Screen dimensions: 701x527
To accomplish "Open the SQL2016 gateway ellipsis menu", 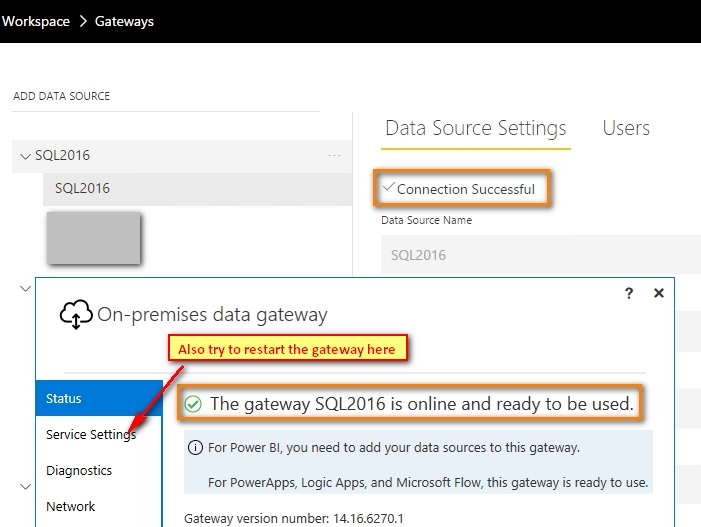I will pos(334,156).
